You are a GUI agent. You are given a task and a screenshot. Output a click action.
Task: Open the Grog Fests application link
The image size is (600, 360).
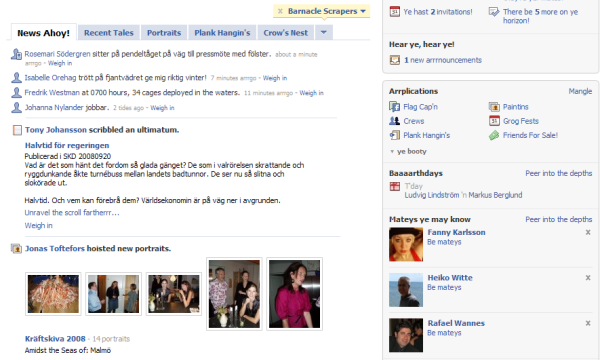click(521, 121)
